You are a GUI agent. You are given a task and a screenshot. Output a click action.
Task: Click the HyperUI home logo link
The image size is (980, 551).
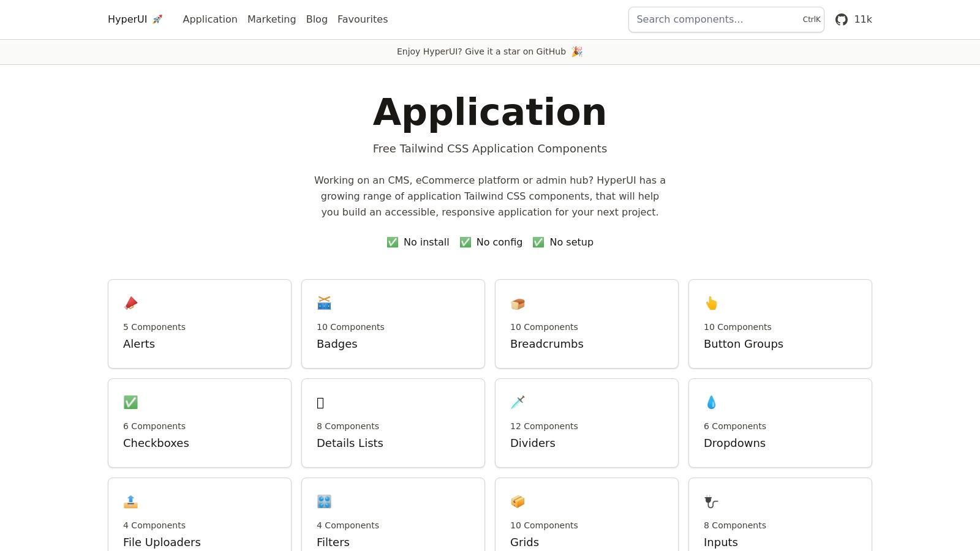pyautogui.click(x=135, y=20)
